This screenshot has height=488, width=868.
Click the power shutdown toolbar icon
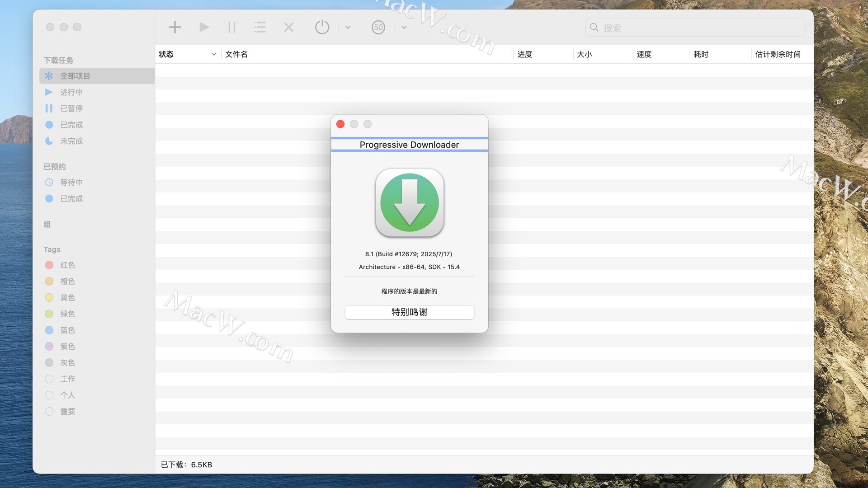tap(322, 27)
